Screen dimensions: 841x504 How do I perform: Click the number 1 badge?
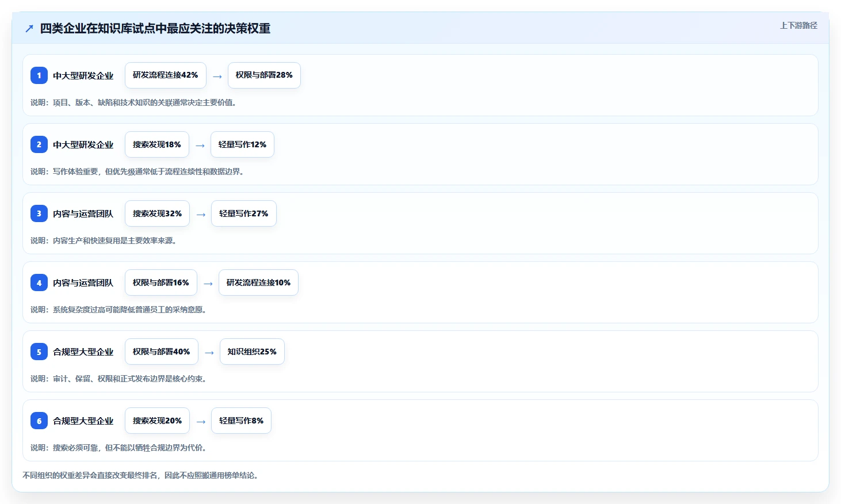click(x=39, y=75)
